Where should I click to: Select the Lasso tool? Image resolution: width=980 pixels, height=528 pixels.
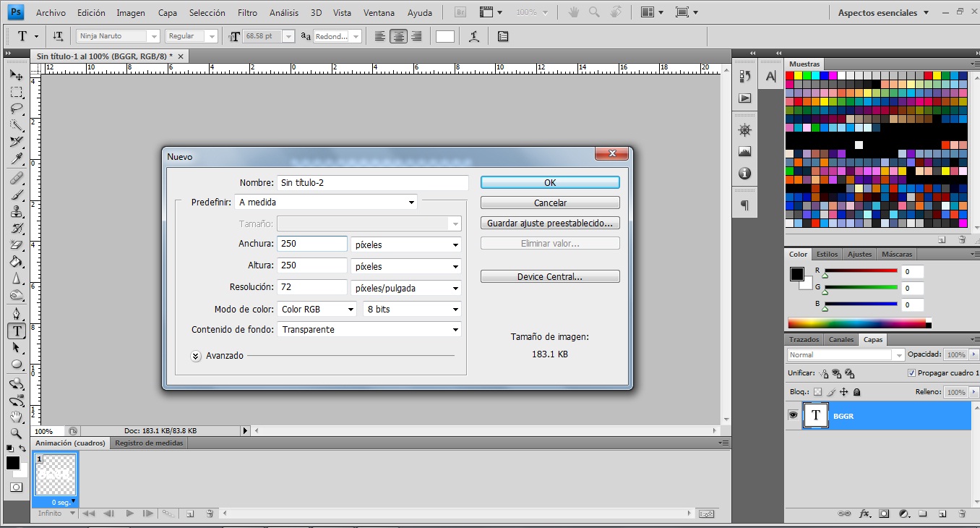coord(16,108)
